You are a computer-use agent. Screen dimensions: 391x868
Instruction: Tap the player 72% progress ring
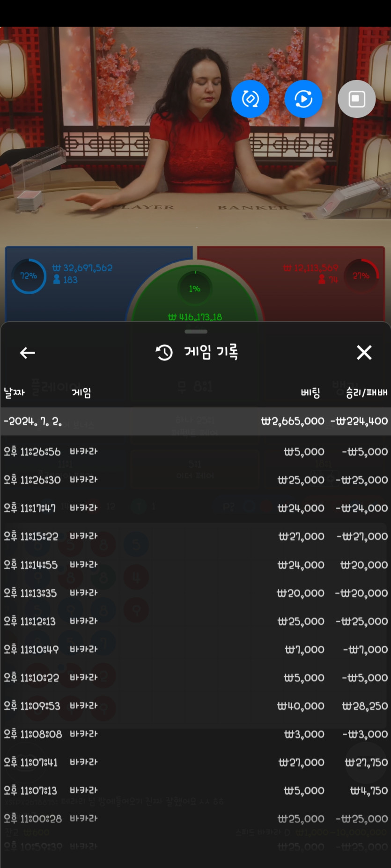coord(29,276)
